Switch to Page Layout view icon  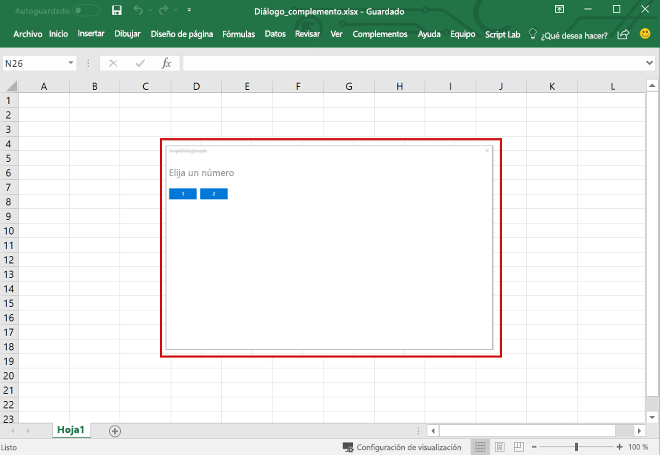[x=500, y=447]
